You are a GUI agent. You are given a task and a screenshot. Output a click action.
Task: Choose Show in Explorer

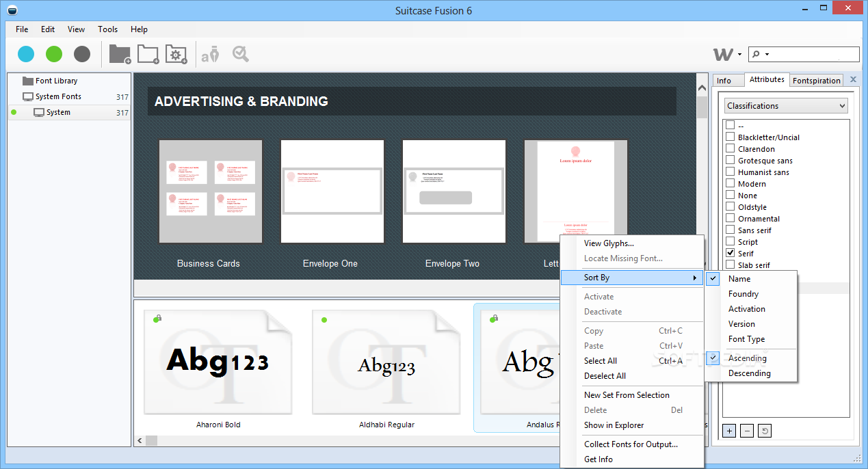[x=632, y=425]
